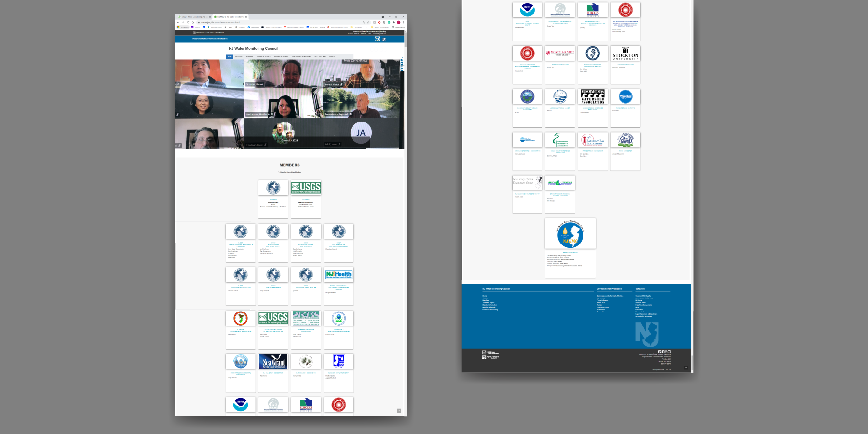
Task: Click the browser home icon
Action: (193, 22)
